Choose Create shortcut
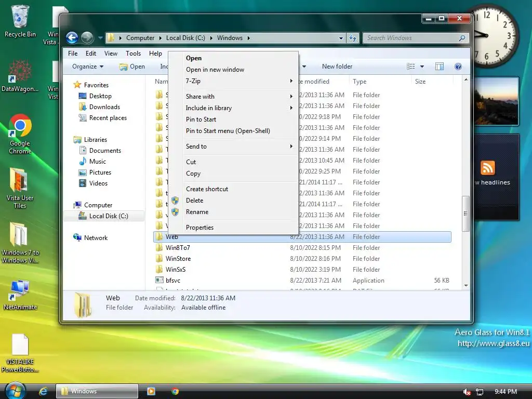This screenshot has height=399, width=532. point(233,189)
